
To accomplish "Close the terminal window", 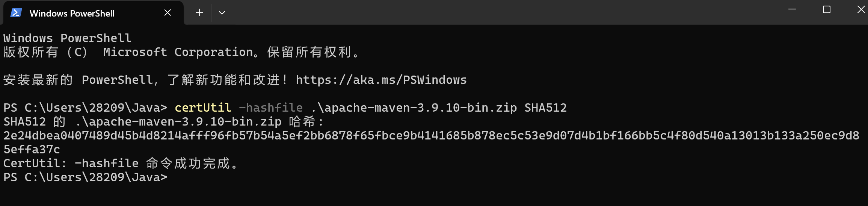I will [x=860, y=9].
